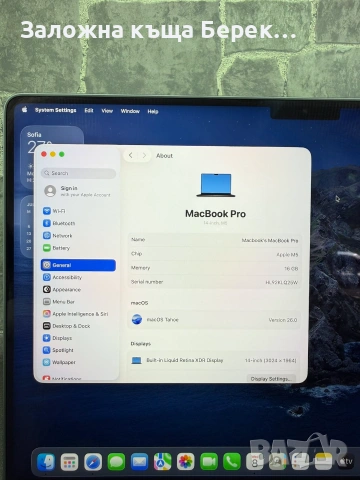Open FaceTime from the Dock
Screen dimensions: 360x480
coord(209,462)
